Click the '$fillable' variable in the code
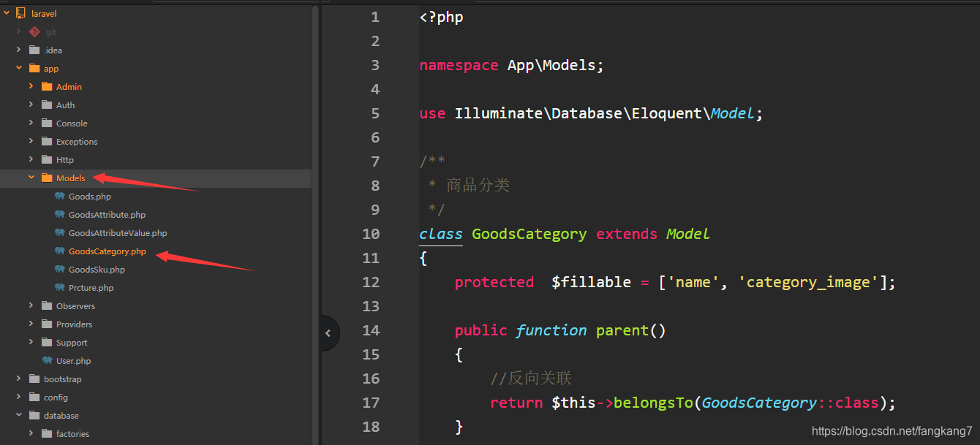Viewport: 980px width, 445px height. pyautogui.click(x=591, y=282)
